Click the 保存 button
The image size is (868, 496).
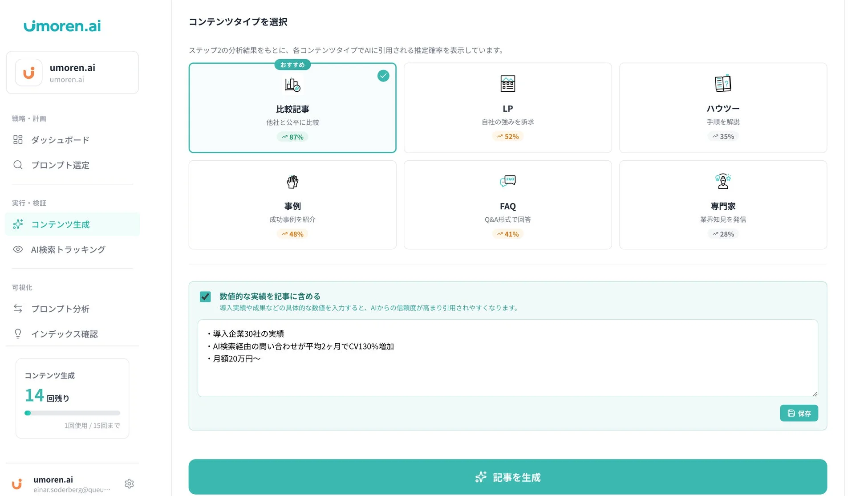tap(799, 413)
